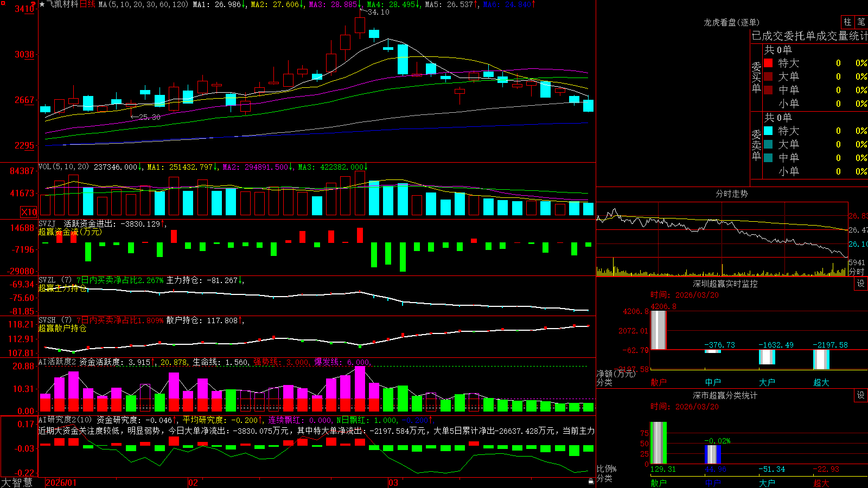Screen dimensions: 868x488
Task: Click the 中户 blue bar in 深市超赢分类统计
Action: click(713, 454)
